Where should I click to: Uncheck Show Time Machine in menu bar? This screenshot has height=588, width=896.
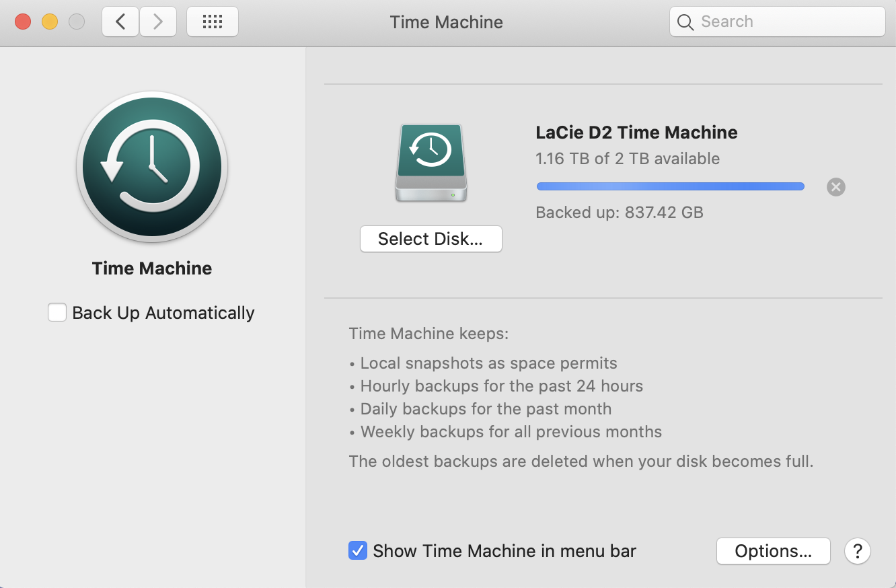point(357,550)
